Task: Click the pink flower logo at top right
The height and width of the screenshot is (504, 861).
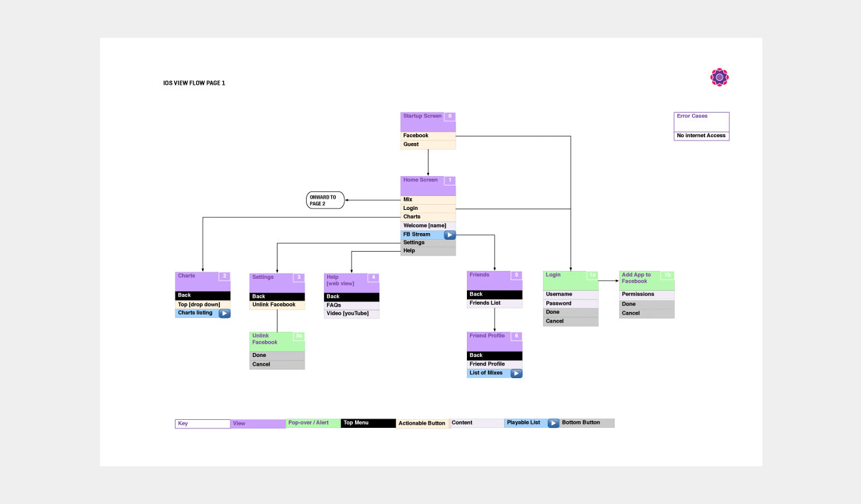Action: [x=719, y=77]
